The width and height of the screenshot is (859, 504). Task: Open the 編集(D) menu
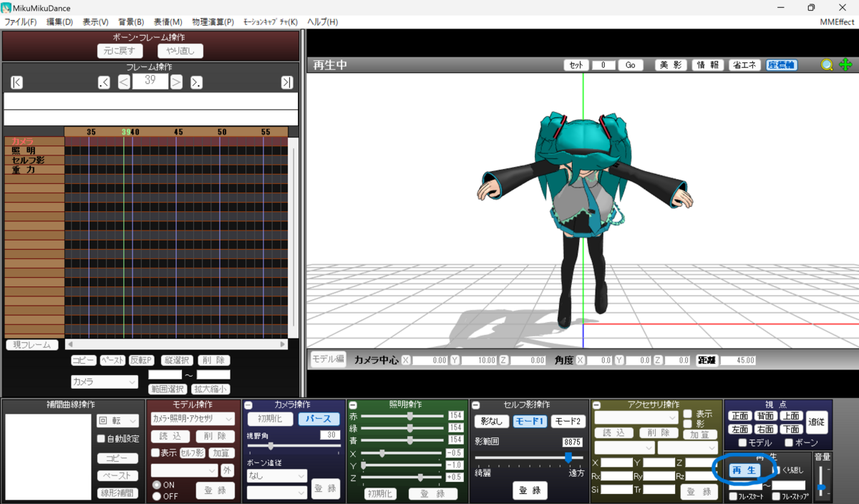point(60,22)
